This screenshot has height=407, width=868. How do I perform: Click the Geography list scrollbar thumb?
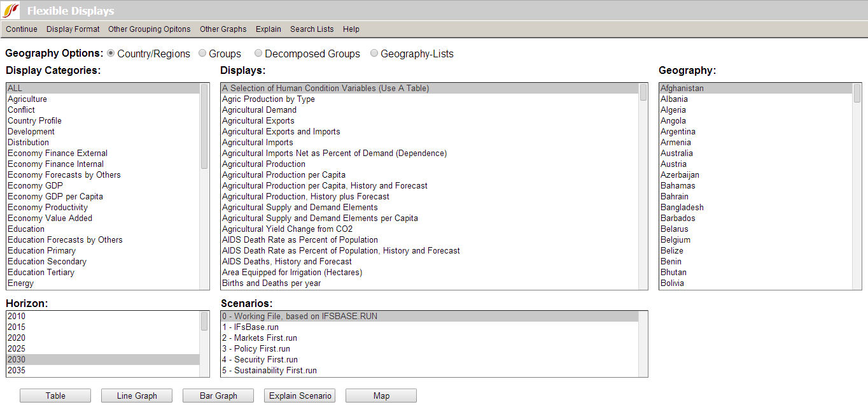tap(857, 93)
